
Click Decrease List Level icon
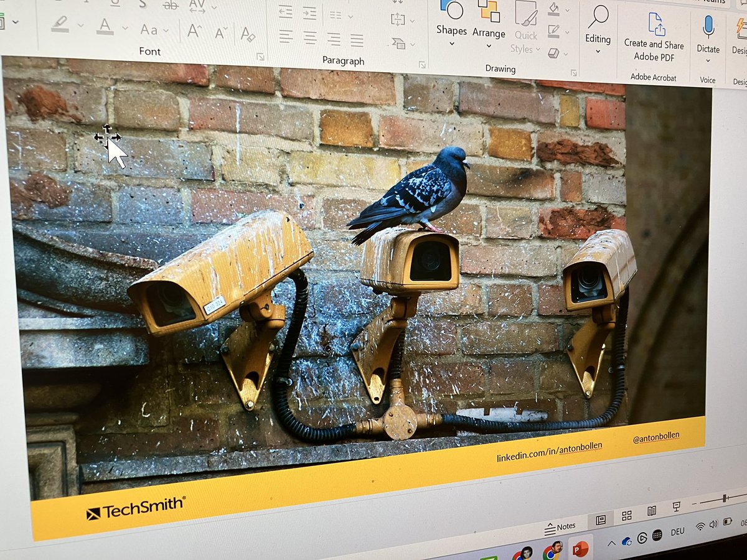[x=285, y=11]
